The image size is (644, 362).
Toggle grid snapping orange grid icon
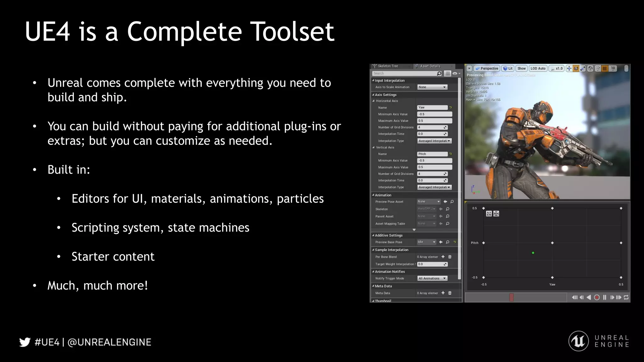pos(605,69)
